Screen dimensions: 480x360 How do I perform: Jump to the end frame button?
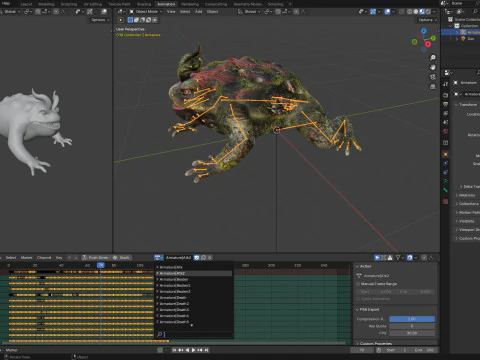click(x=206, y=350)
